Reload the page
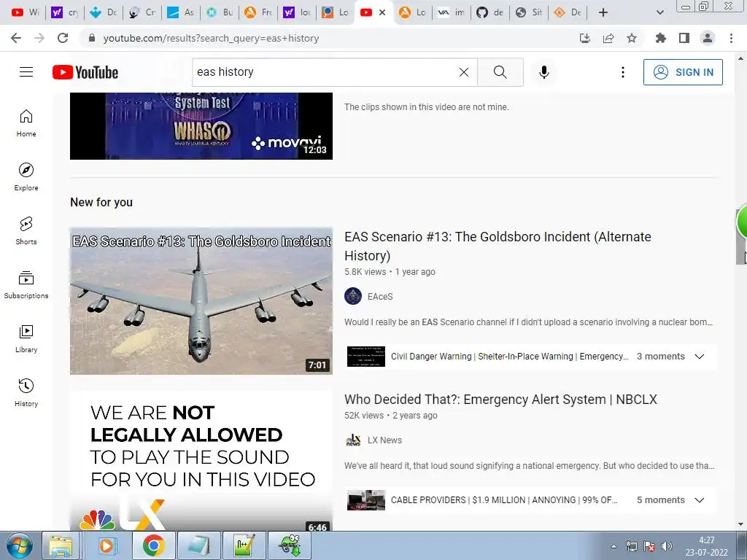The height and width of the screenshot is (560, 747). tap(63, 38)
